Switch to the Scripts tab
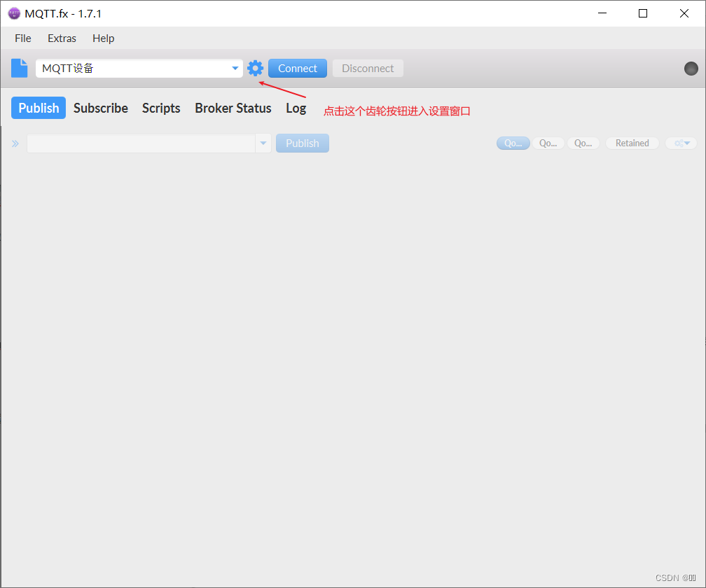The width and height of the screenshot is (706, 588). click(x=161, y=108)
